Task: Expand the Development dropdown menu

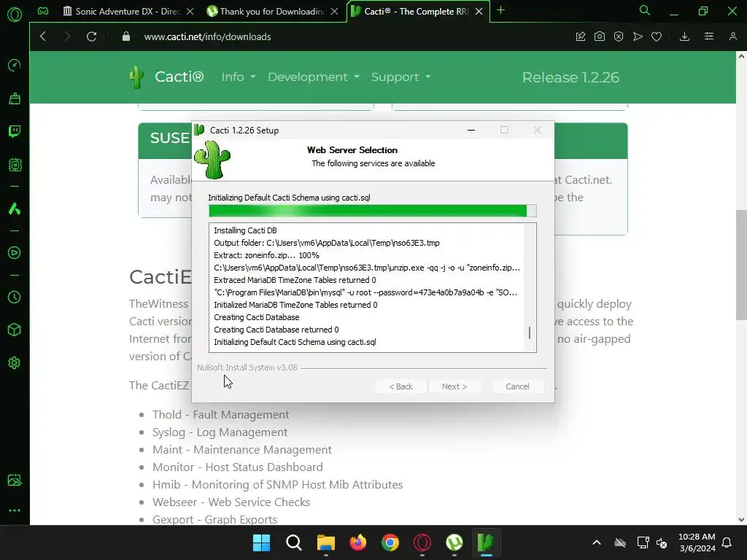Action: coord(314,77)
